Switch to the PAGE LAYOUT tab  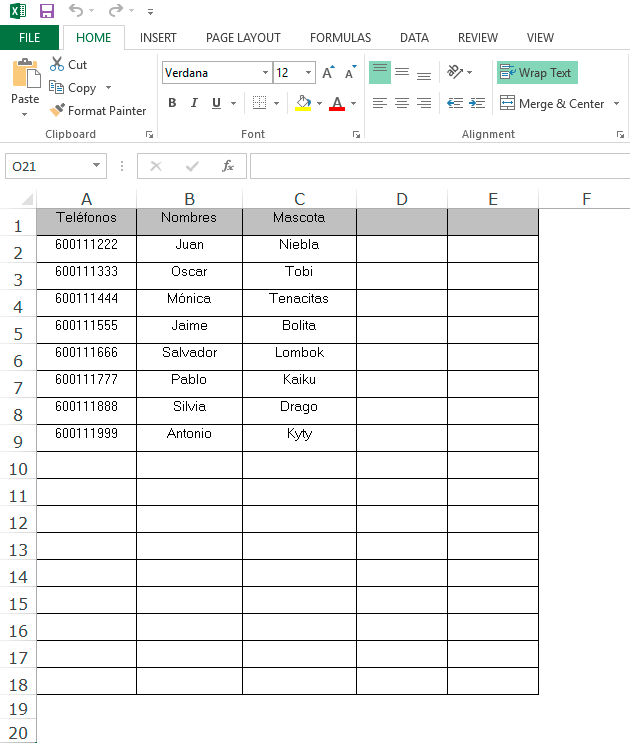pyautogui.click(x=243, y=38)
